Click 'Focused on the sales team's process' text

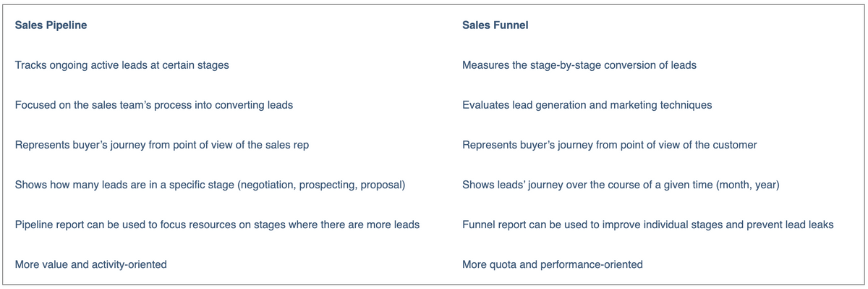(154, 105)
